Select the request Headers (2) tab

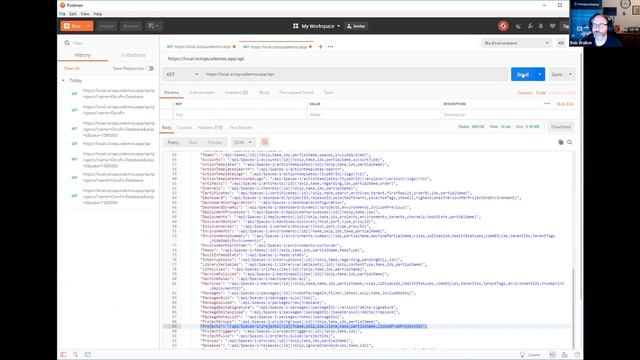tap(236, 93)
